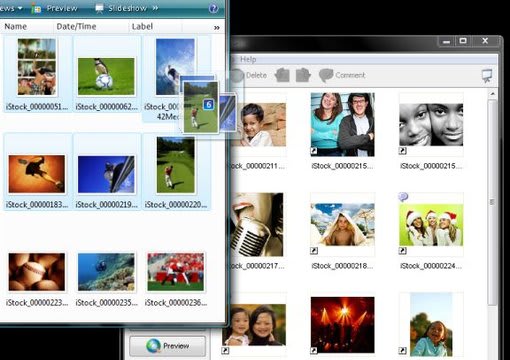Click the Preview toolbar button in front window
The height and width of the screenshot is (360, 510).
55,8
